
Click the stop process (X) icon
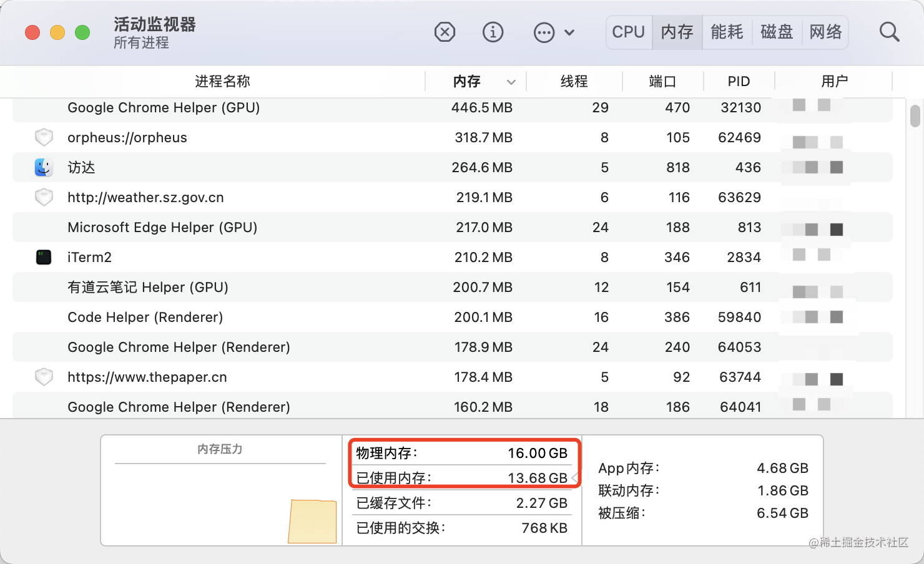click(445, 32)
